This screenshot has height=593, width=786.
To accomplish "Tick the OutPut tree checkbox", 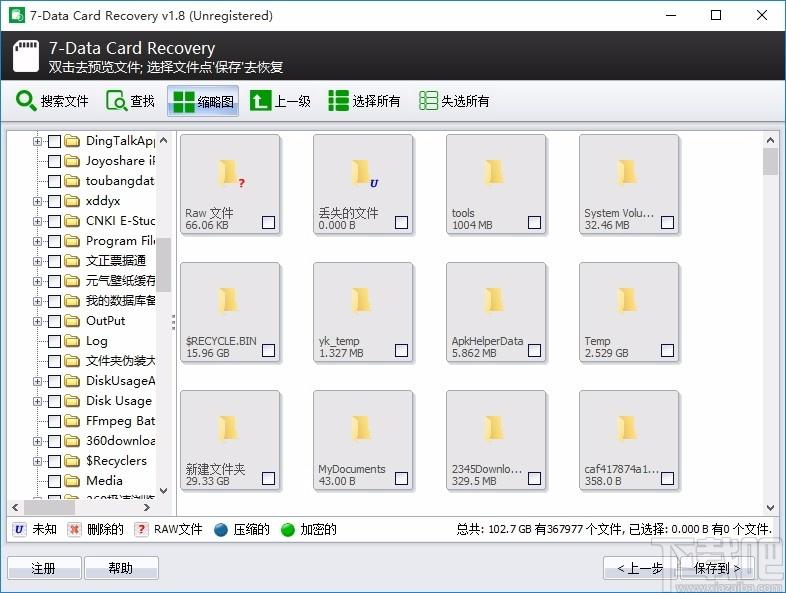I will point(55,321).
